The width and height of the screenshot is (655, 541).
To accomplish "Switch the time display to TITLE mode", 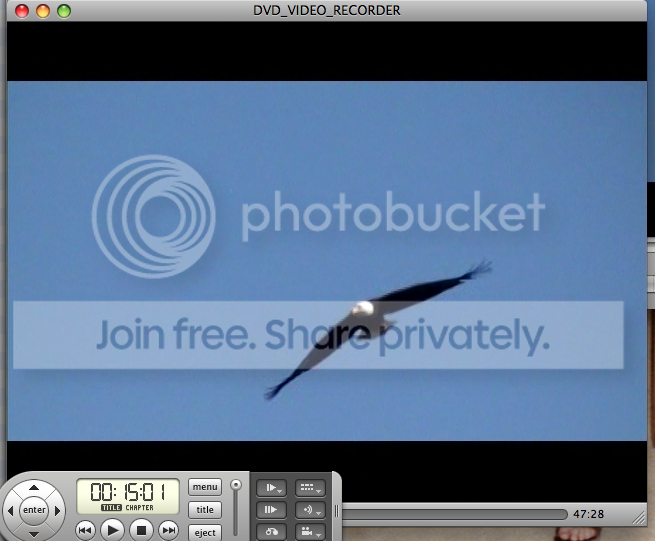I will (x=111, y=508).
